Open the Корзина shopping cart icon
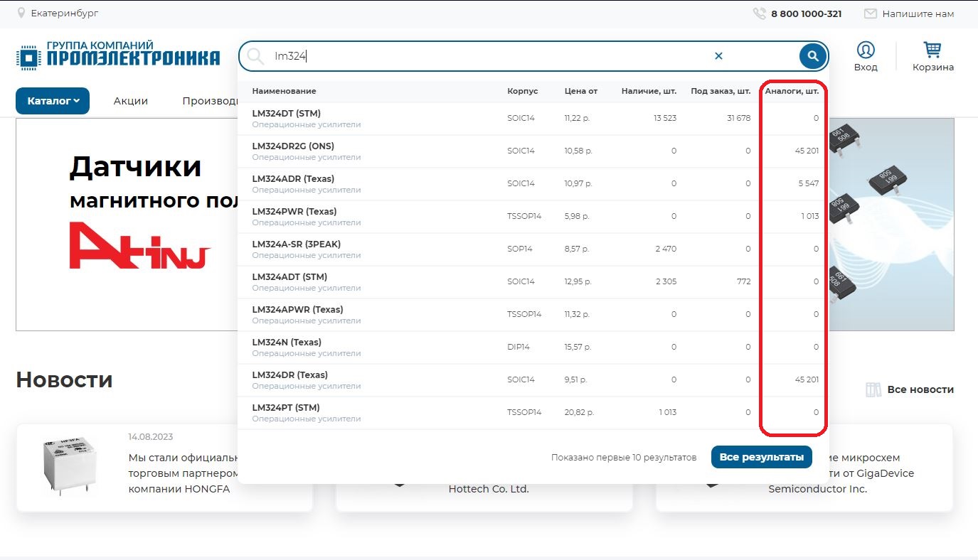The height and width of the screenshot is (560, 978). (x=932, y=50)
